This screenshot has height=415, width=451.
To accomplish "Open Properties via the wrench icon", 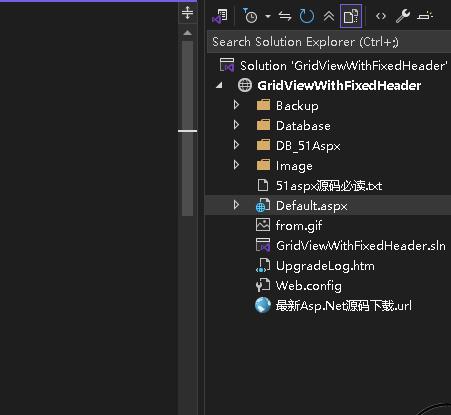I will pos(403,16).
